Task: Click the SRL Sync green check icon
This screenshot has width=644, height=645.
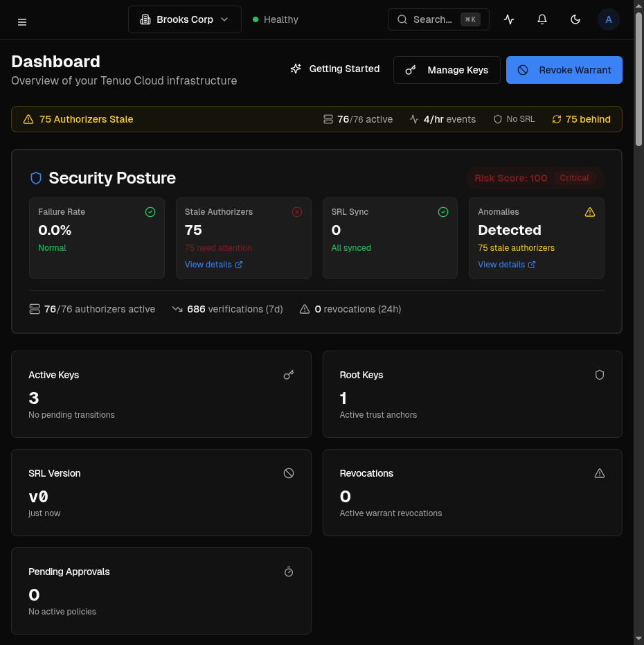Action: 443,212
